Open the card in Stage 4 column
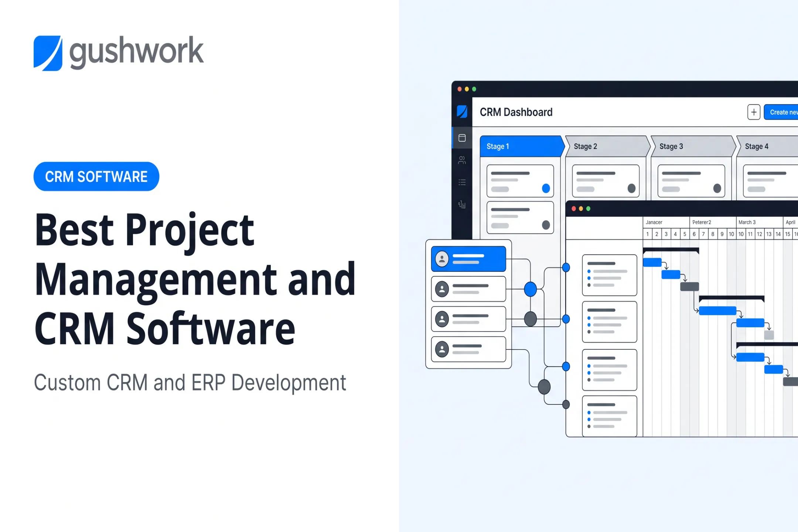The height and width of the screenshot is (532, 798). tap(771, 181)
